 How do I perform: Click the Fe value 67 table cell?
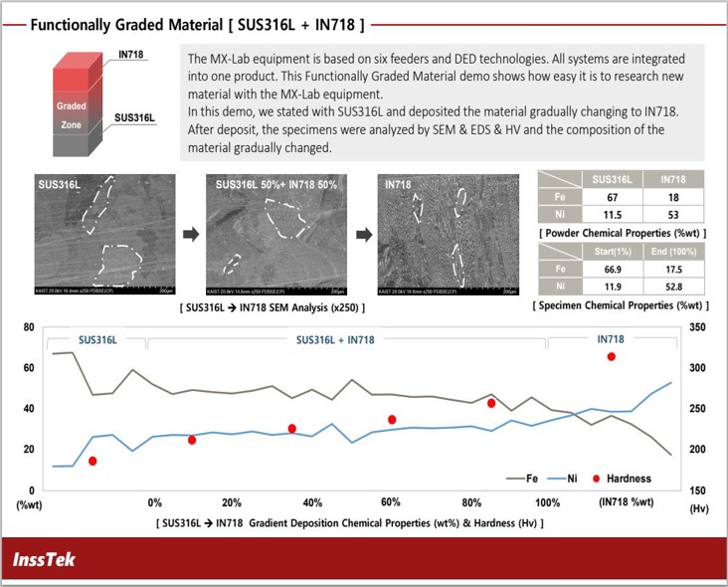pos(613,197)
